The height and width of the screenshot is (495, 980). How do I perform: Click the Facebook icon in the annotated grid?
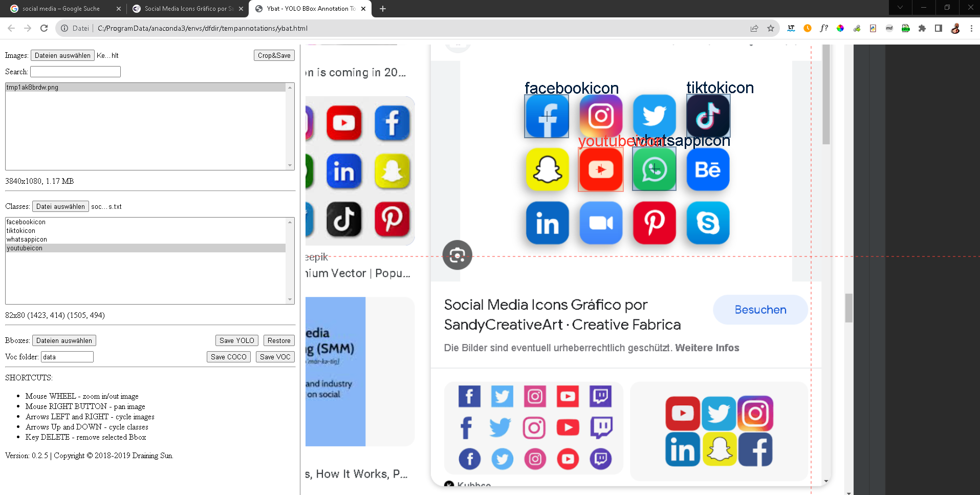[547, 116]
